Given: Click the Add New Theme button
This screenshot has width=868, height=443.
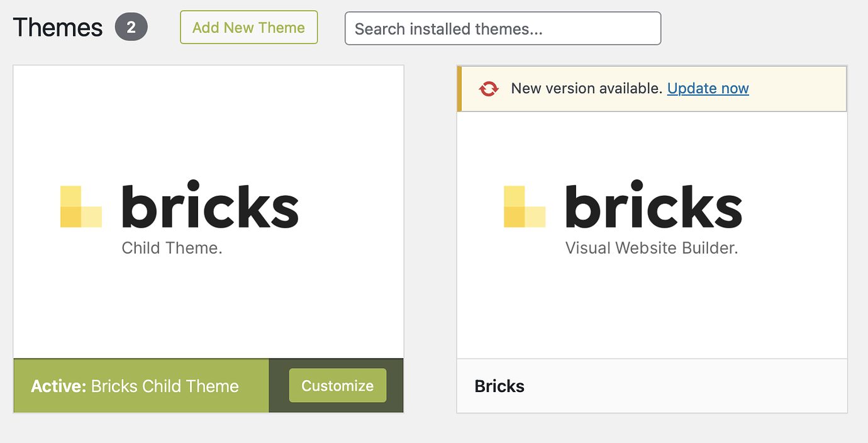Looking at the screenshot, I should (x=248, y=27).
